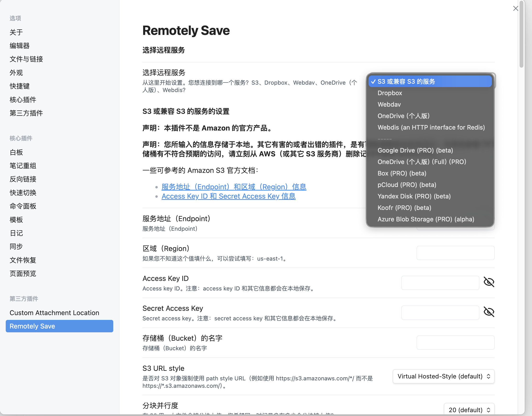
Task: Pick Google Drive (PRO) (beta) option
Action: coord(415,150)
